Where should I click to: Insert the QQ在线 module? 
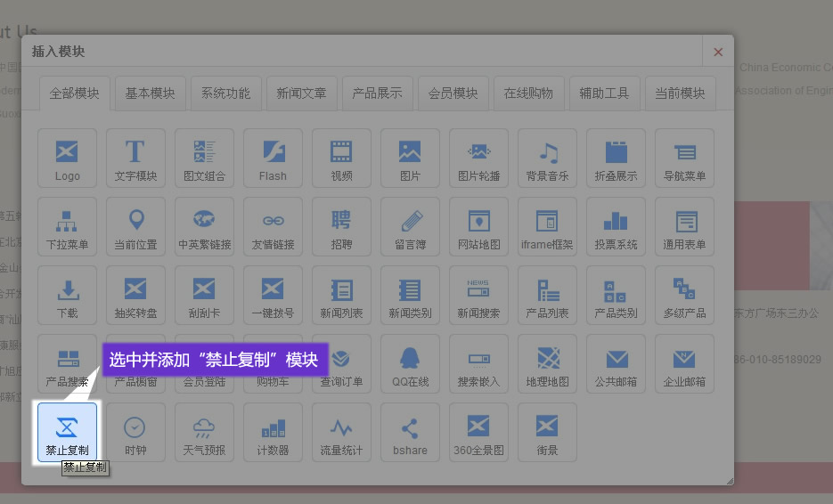tap(410, 363)
